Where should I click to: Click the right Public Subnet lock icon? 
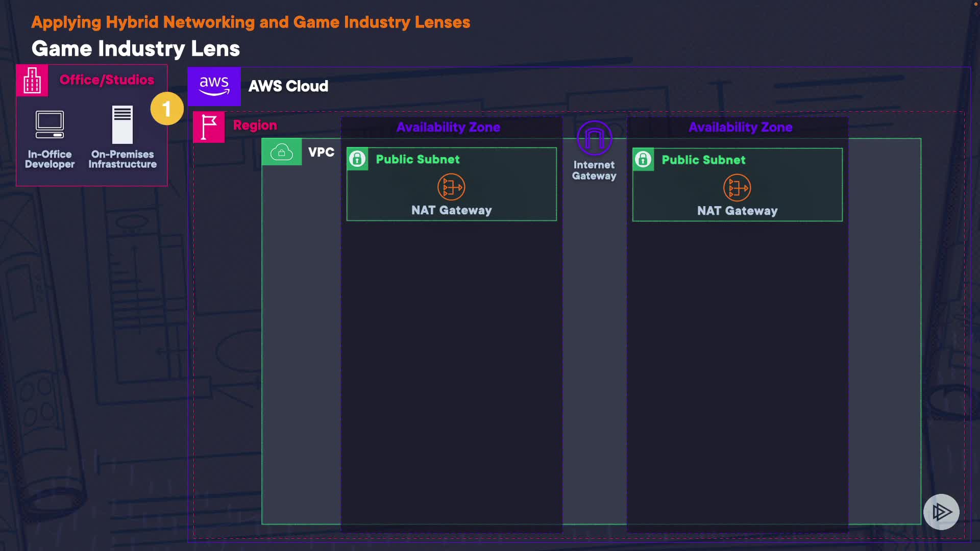(x=643, y=160)
